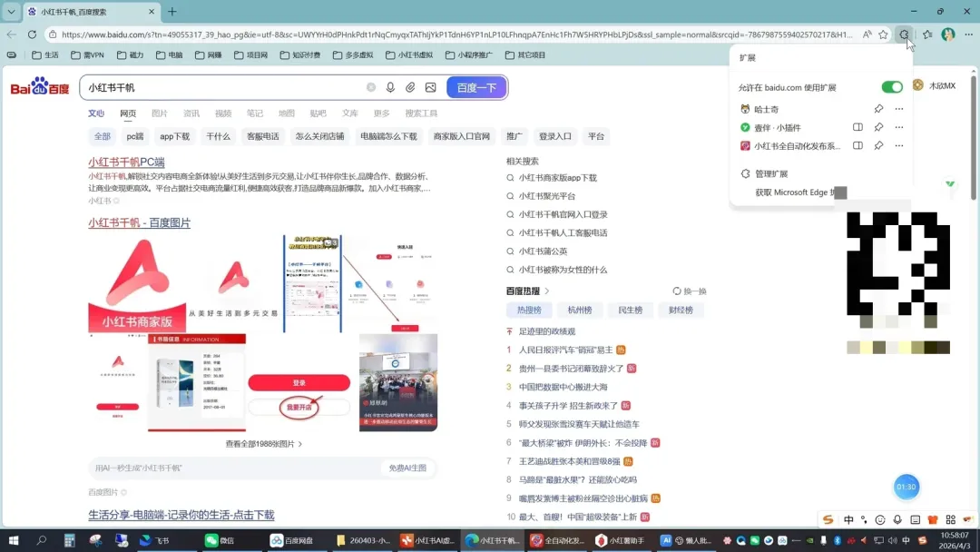Screen dimensions: 980x552
Task: Open the Windows Start menu
Action: coord(13,540)
